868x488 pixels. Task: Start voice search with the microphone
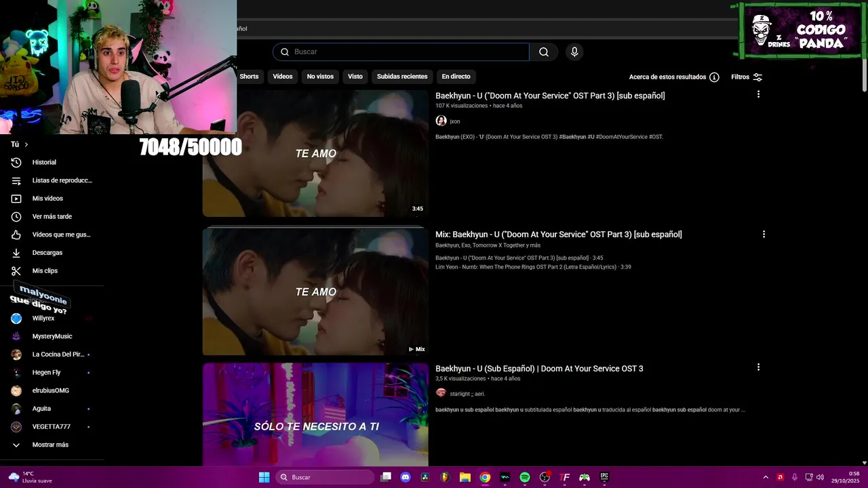[x=574, y=52]
